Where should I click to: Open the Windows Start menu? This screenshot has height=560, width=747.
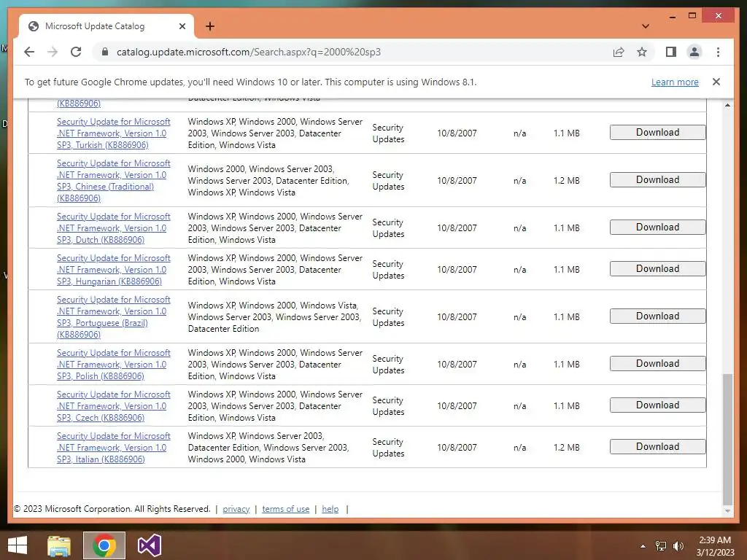[x=18, y=545]
